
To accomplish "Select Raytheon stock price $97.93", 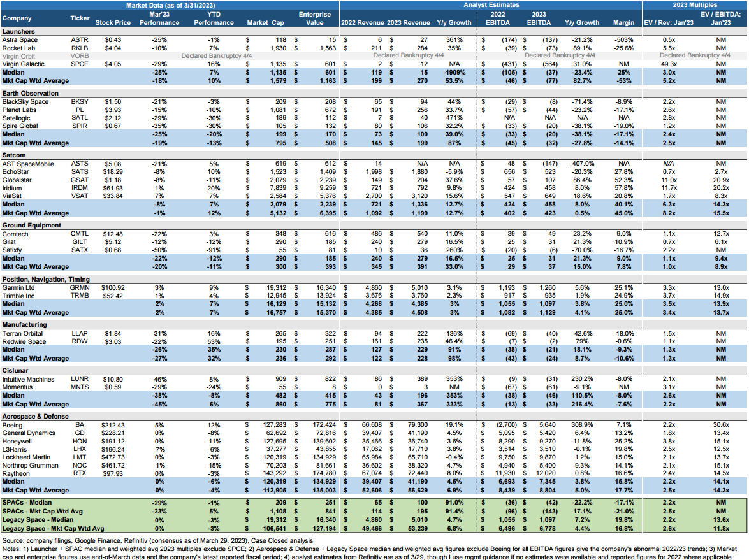I will pyautogui.click(x=113, y=473).
